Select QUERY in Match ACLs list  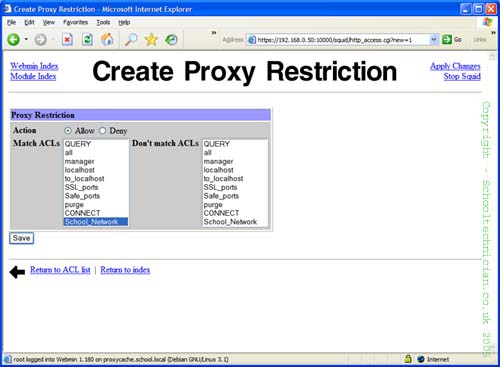point(96,144)
